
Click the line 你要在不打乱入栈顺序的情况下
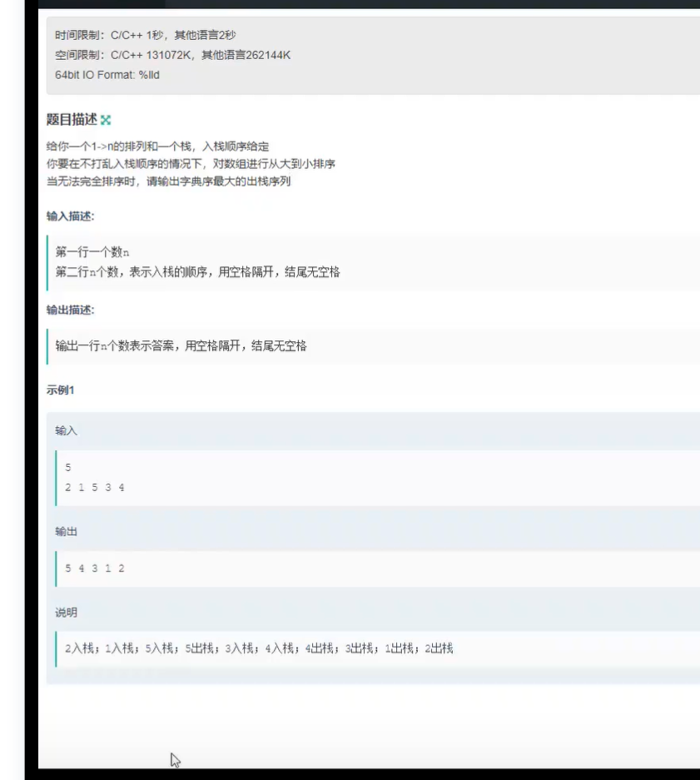pyautogui.click(x=191, y=164)
